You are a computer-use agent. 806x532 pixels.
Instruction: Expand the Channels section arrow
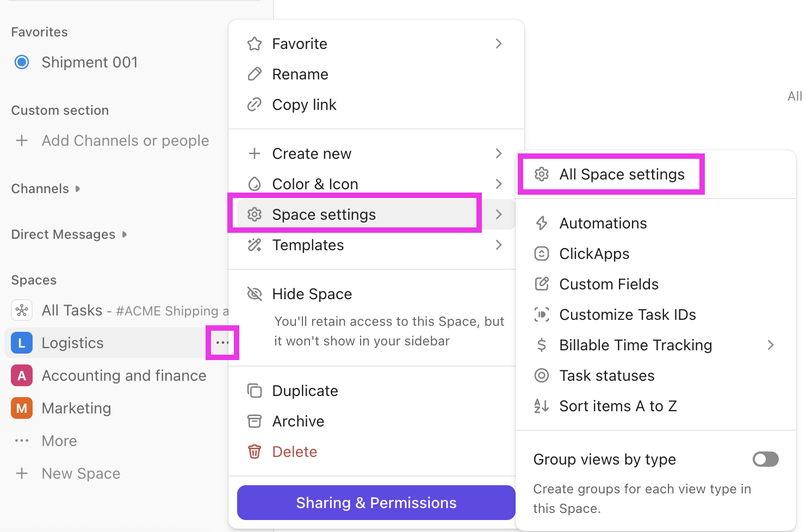click(78, 189)
